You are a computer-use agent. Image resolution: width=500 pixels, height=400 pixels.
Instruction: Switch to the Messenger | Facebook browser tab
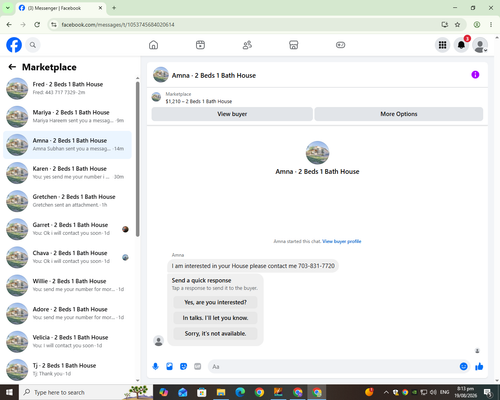click(x=61, y=8)
